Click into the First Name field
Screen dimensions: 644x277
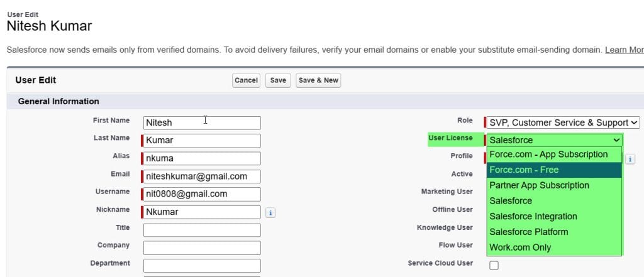[x=202, y=122]
